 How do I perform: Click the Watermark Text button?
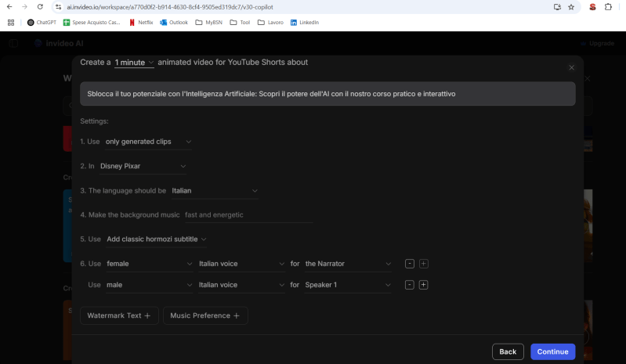(119, 315)
